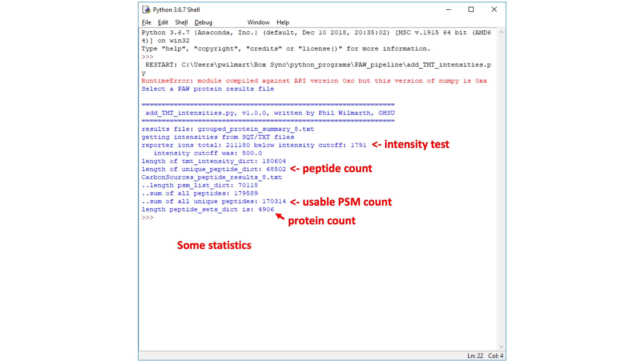Viewport: 644px width, 362px height.
Task: Open the Window menu
Action: pos(258,22)
